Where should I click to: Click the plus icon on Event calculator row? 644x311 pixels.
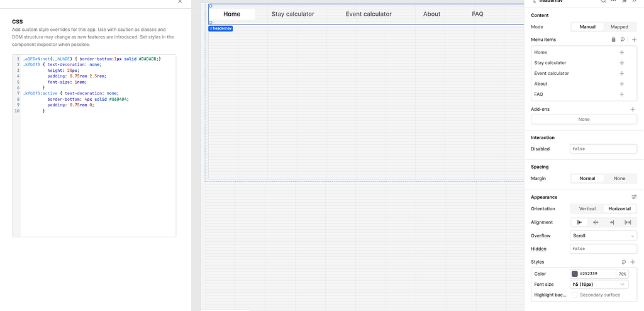point(622,73)
